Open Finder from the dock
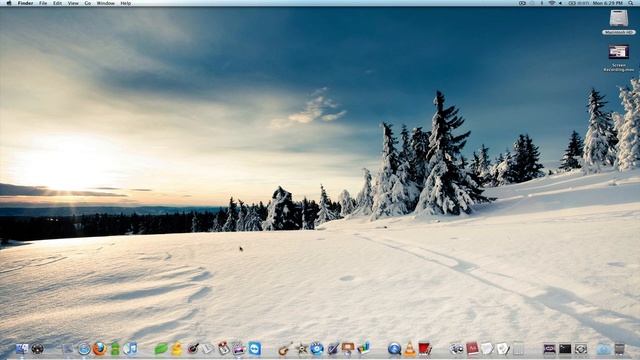Screen dimensions: 640x360 [x=22, y=349]
